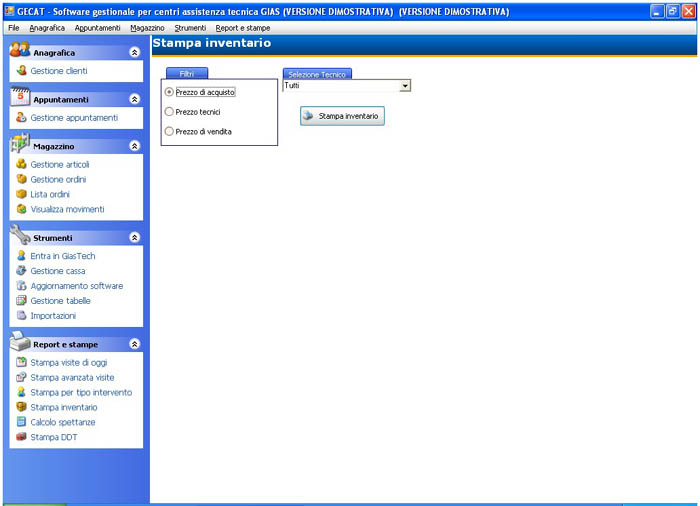Collapse the Anagrafica panel chevron
Image resolution: width=700 pixels, height=506 pixels.
pyautogui.click(x=134, y=52)
